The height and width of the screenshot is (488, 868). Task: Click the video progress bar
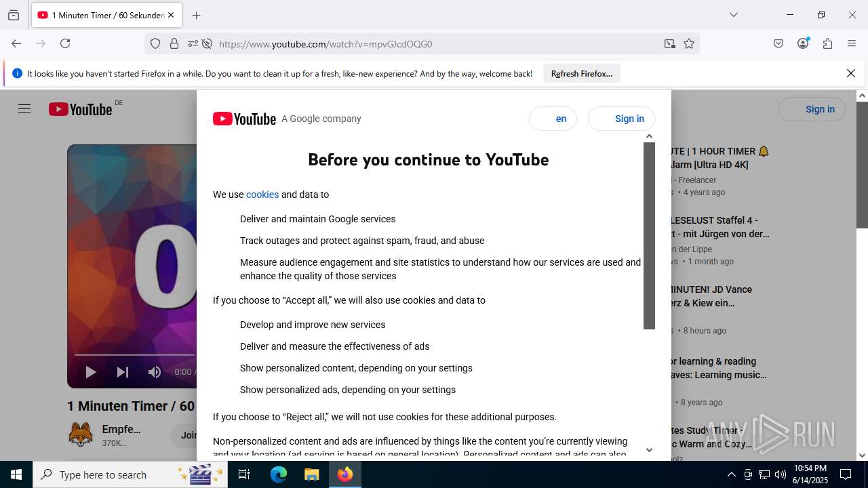click(x=136, y=354)
